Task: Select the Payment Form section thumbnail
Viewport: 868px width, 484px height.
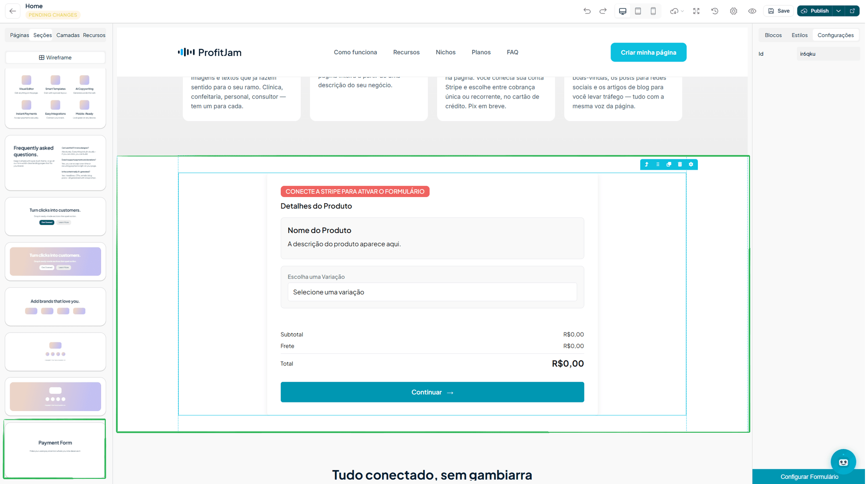Action: [x=56, y=450]
